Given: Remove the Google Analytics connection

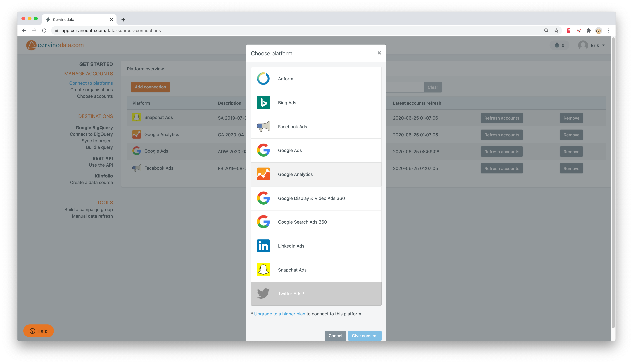Looking at the screenshot, I should pos(571,135).
